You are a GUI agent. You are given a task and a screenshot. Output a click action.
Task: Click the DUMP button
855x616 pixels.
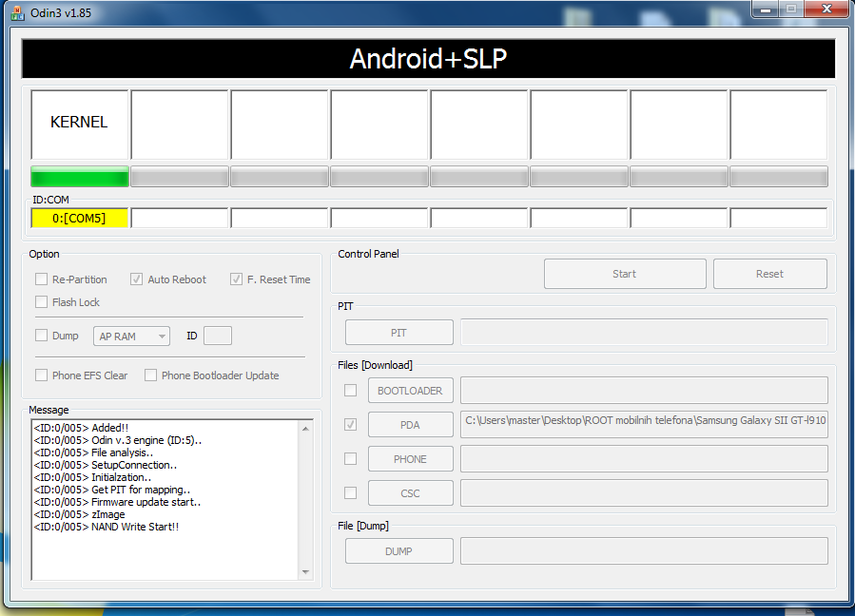(399, 551)
